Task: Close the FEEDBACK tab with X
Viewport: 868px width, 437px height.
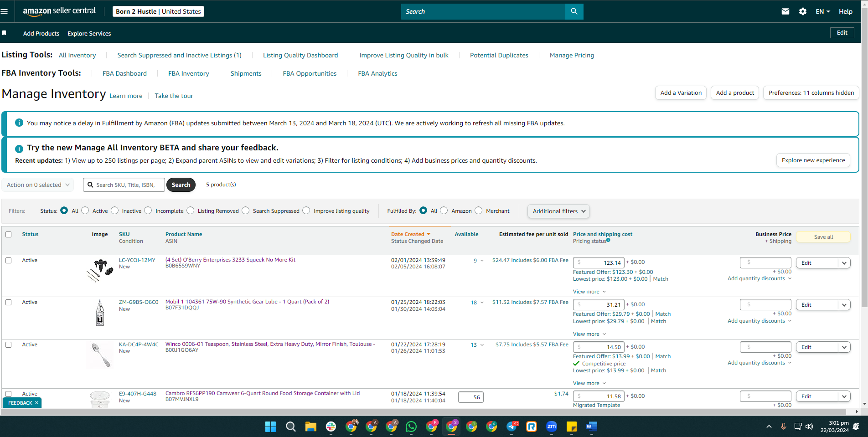Action: click(x=36, y=403)
